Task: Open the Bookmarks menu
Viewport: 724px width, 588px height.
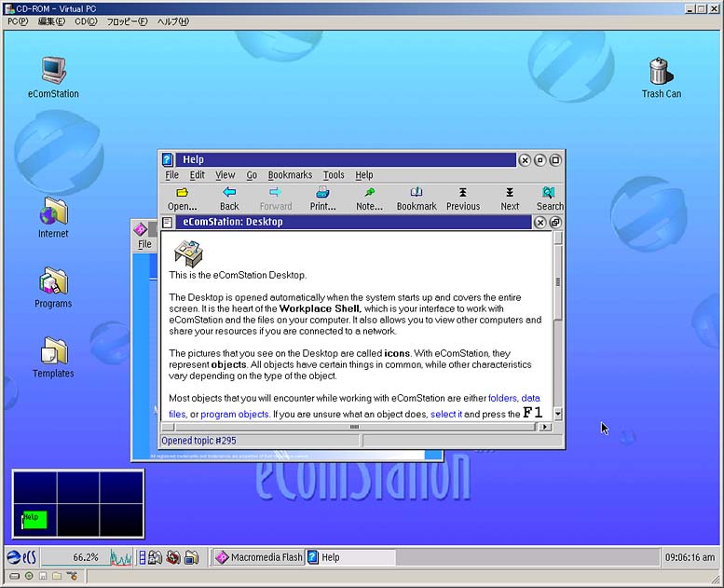Action: [290, 175]
